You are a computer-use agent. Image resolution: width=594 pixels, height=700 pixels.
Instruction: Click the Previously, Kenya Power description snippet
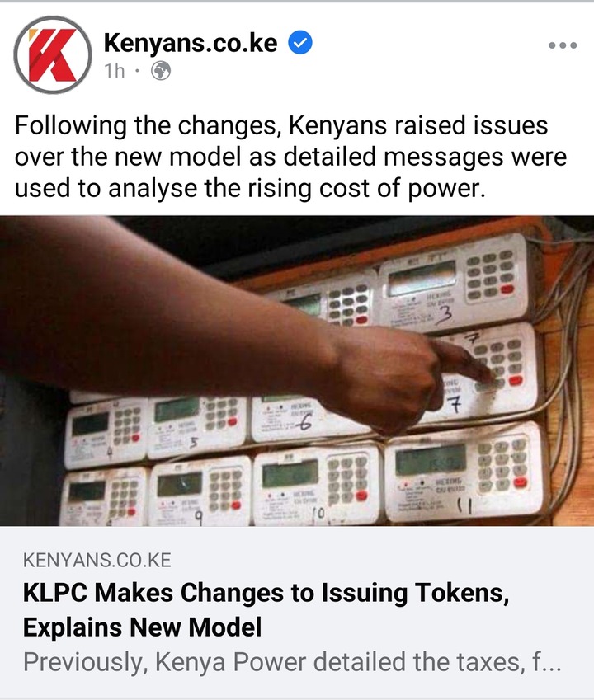292,661
